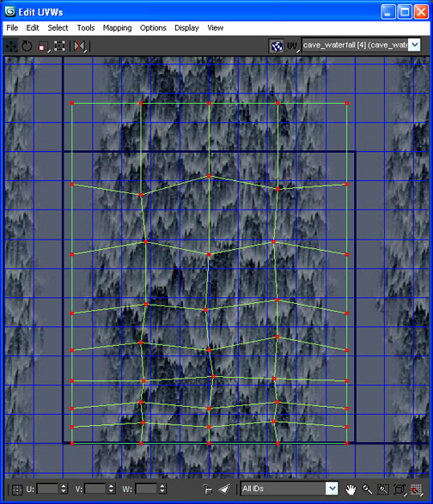Toggle Lock Selected Vertices
The height and width of the screenshot is (504, 433).
[x=208, y=489]
